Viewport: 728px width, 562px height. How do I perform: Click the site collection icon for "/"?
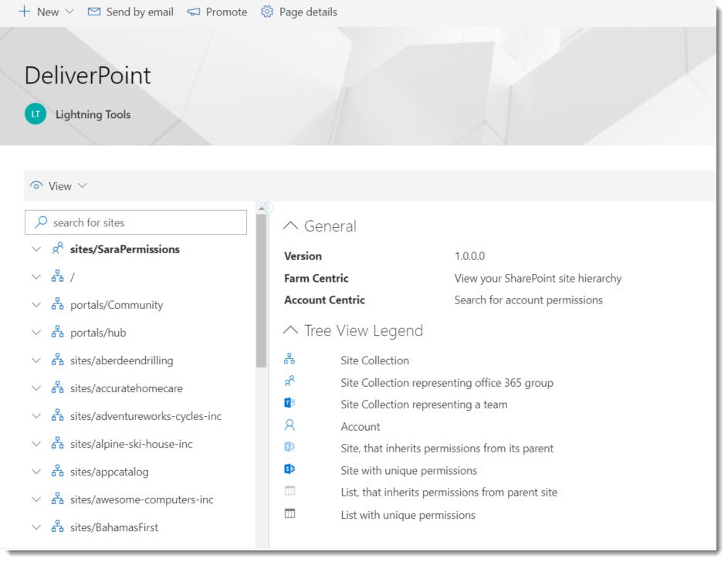point(58,276)
